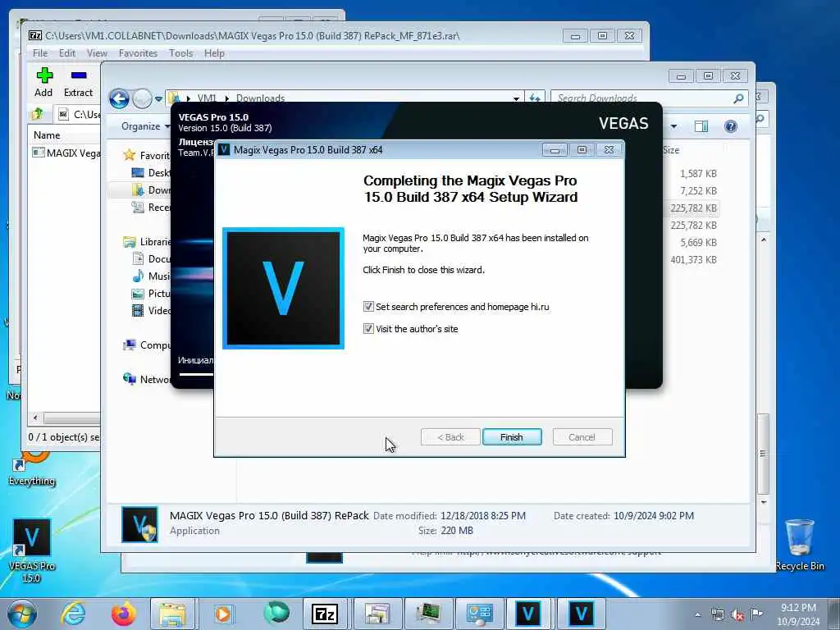
Task: Launch Internet Explorer from the taskbar
Action: (x=73, y=614)
